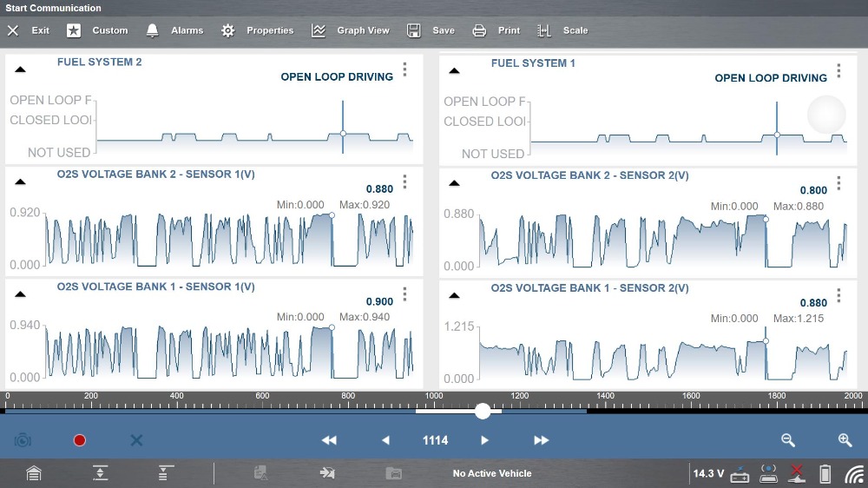Go to the home screen icon
Screen dimensions: 868x488
[33, 473]
